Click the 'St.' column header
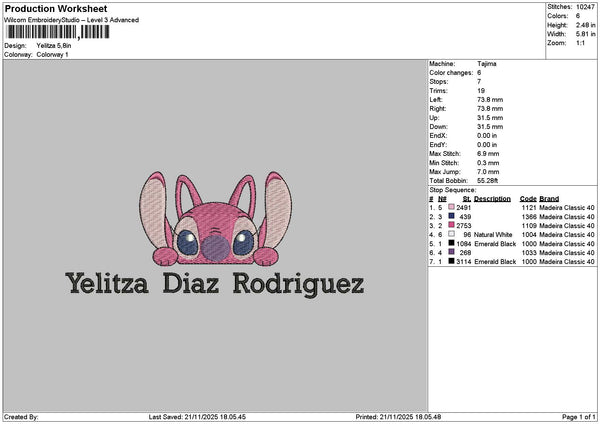Image resolution: width=600 pixels, height=424 pixels. click(x=467, y=199)
